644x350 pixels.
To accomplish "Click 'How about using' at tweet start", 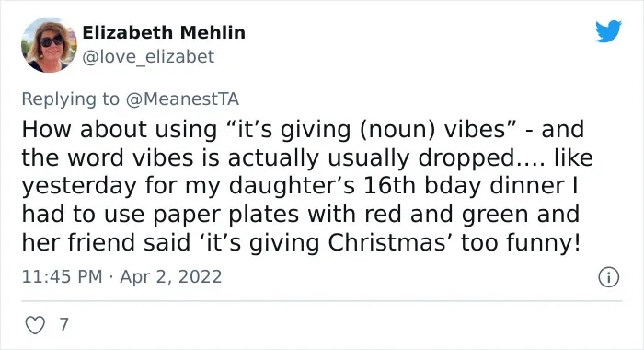I will click(x=120, y=130).
